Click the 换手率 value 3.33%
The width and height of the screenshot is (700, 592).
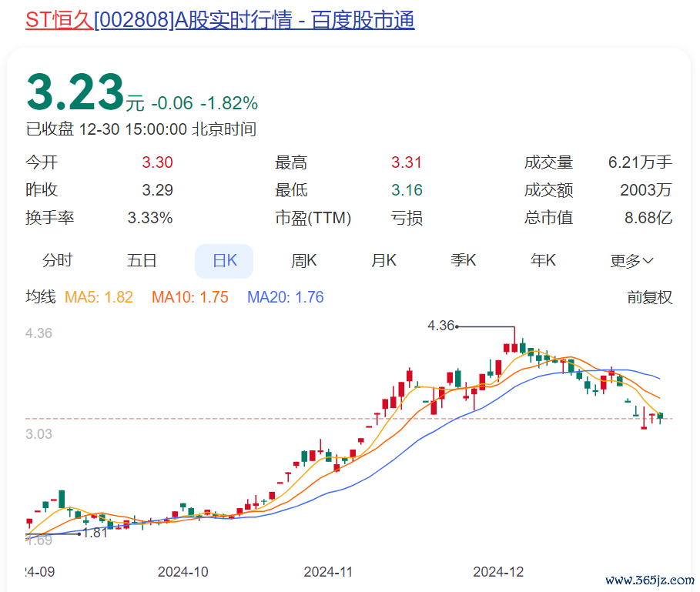click(150, 218)
